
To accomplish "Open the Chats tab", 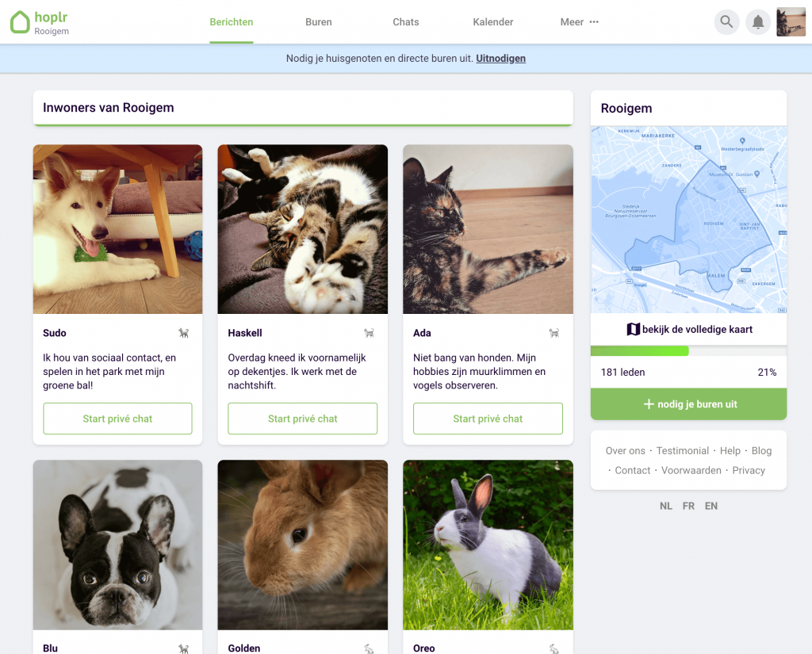I will click(405, 21).
